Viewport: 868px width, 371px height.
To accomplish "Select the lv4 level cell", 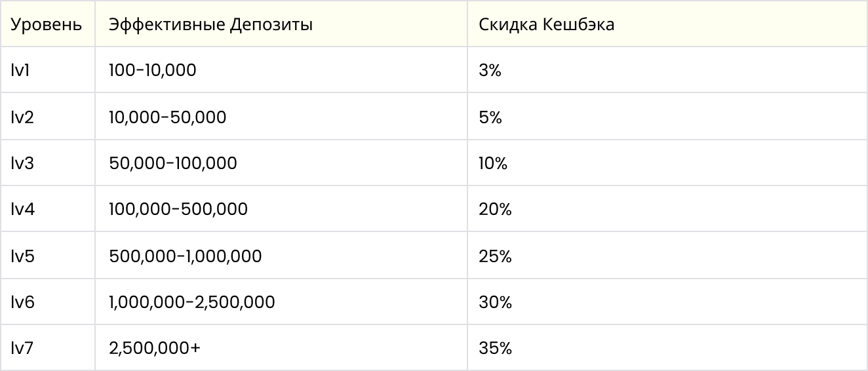I will coord(48,209).
